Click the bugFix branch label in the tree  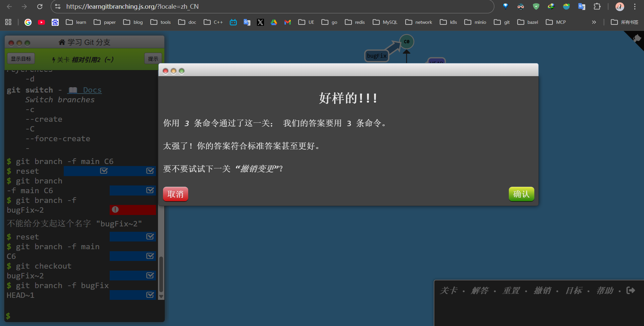point(377,56)
